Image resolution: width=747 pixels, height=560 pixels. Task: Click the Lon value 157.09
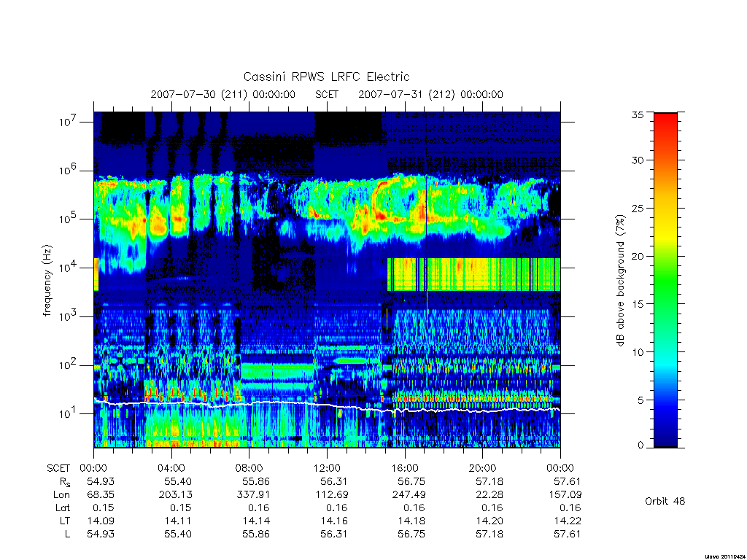coord(565,495)
